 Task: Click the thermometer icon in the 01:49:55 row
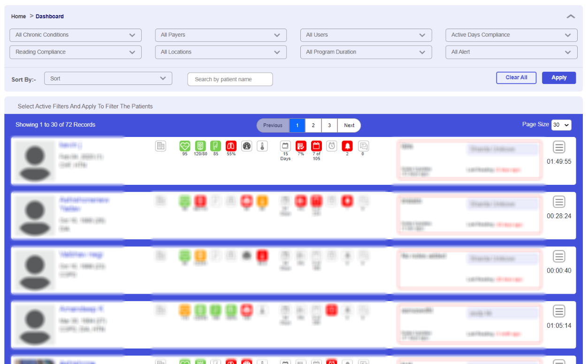(x=262, y=146)
